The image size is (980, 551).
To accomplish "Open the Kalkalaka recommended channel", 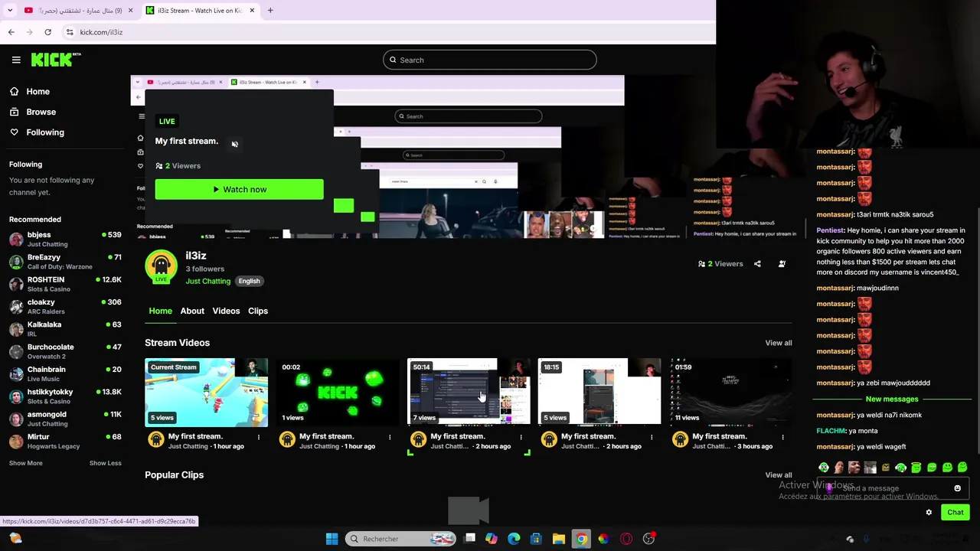I will (65, 328).
